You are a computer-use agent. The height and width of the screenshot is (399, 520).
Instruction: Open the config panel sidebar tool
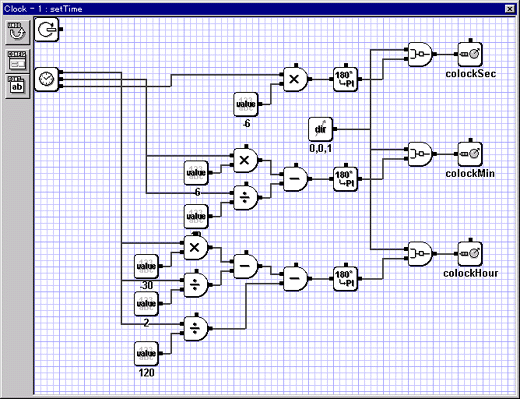coord(17,60)
